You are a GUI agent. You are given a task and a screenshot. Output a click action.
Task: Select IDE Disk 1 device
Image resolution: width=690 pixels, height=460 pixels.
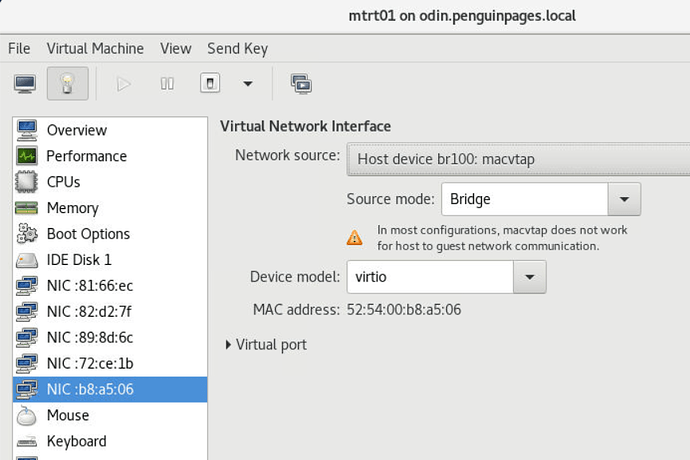coord(110,260)
